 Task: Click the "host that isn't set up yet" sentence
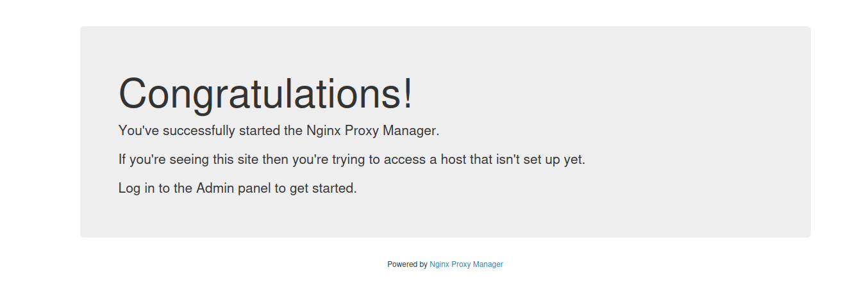pyautogui.click(x=351, y=159)
